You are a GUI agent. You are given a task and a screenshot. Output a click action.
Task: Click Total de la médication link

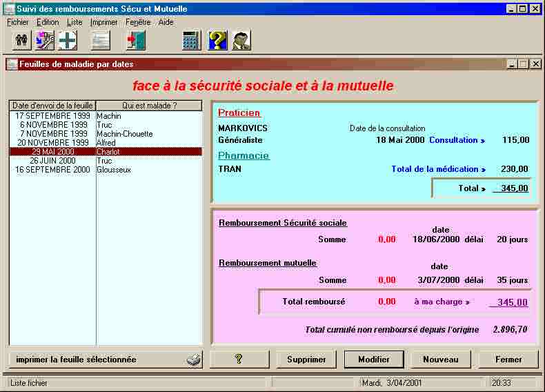click(438, 169)
